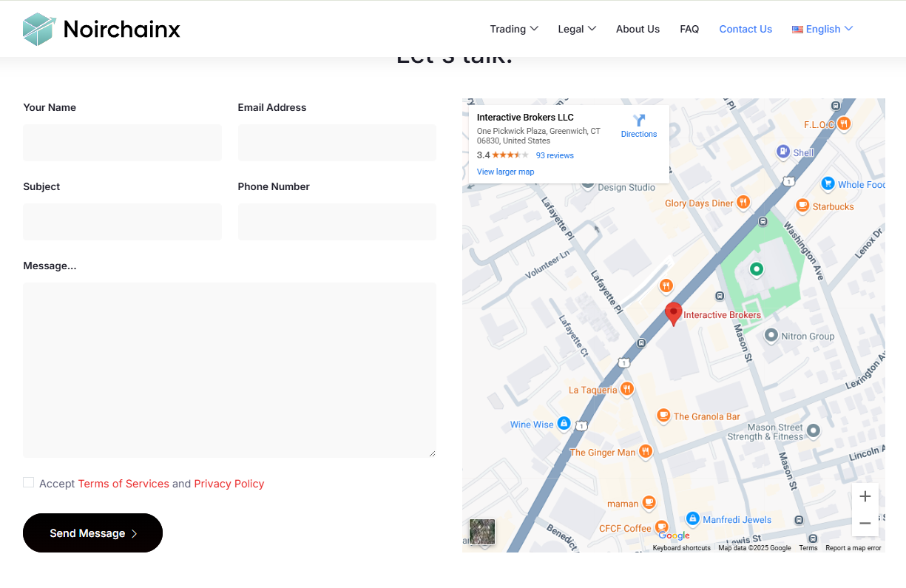Image resolution: width=906 pixels, height=588 pixels.
Task: Open the Terms of Services link
Action: tap(124, 484)
